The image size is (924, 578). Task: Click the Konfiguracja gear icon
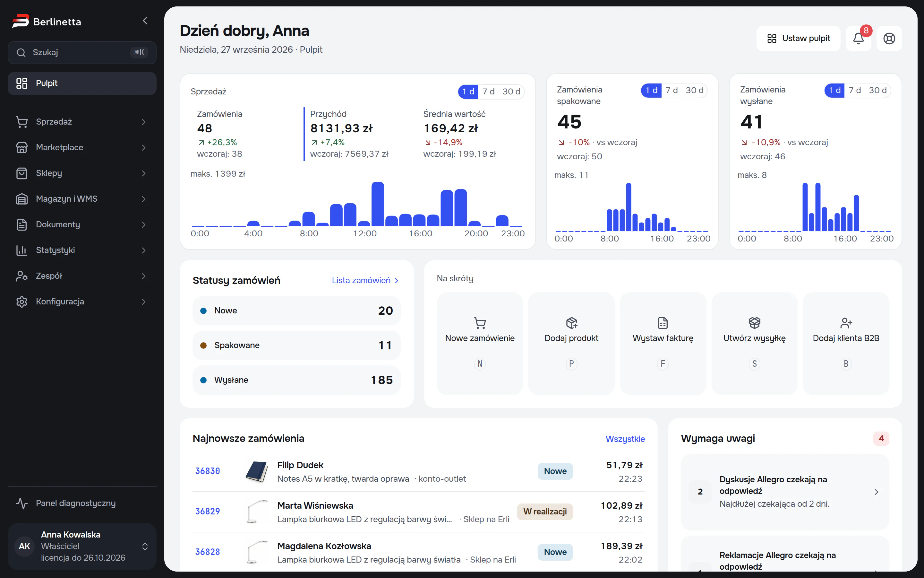[x=22, y=302]
